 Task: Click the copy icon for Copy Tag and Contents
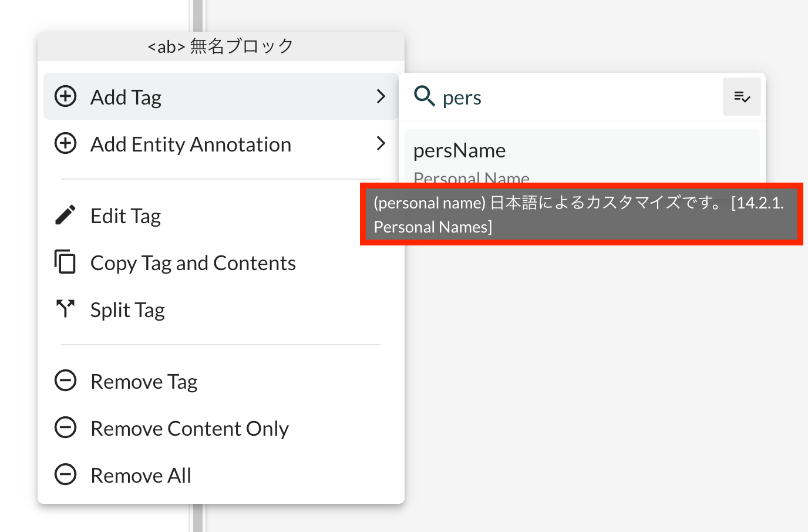(65, 262)
